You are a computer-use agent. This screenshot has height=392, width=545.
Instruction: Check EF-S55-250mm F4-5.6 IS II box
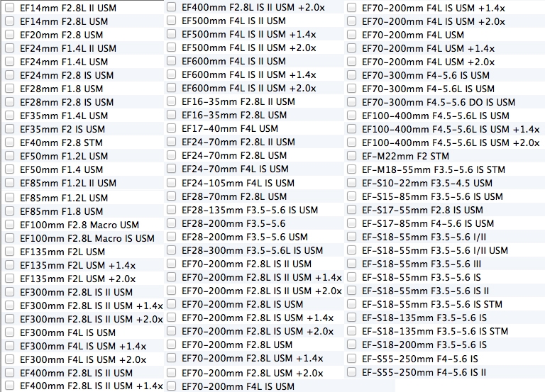352,372
